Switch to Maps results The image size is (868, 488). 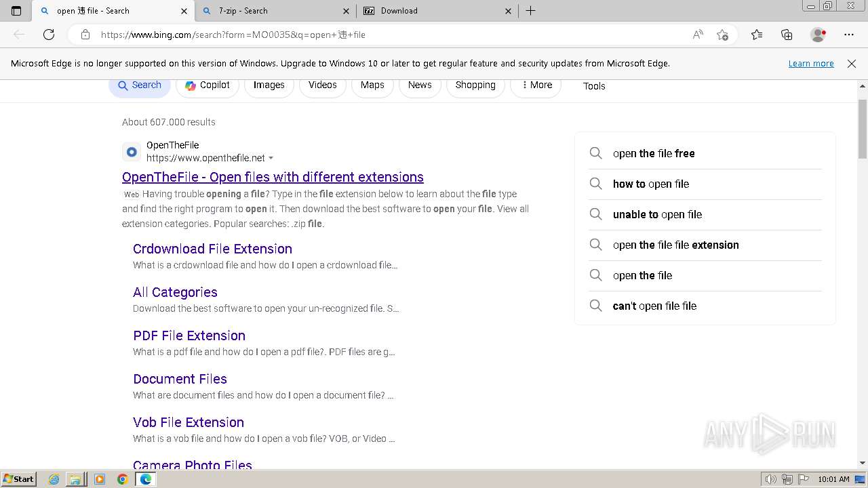pyautogui.click(x=372, y=85)
